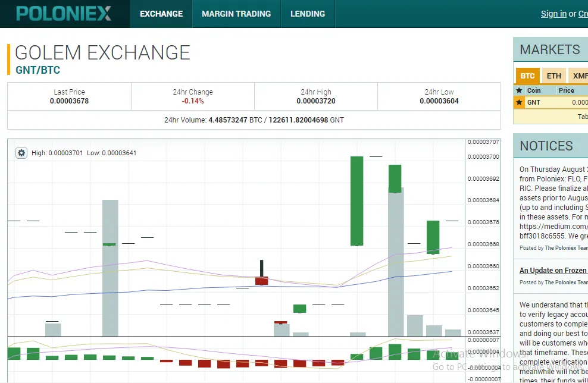The height and width of the screenshot is (383, 588).
Task: Click the 24hr Low value 0.00003604
Action: tap(439, 101)
